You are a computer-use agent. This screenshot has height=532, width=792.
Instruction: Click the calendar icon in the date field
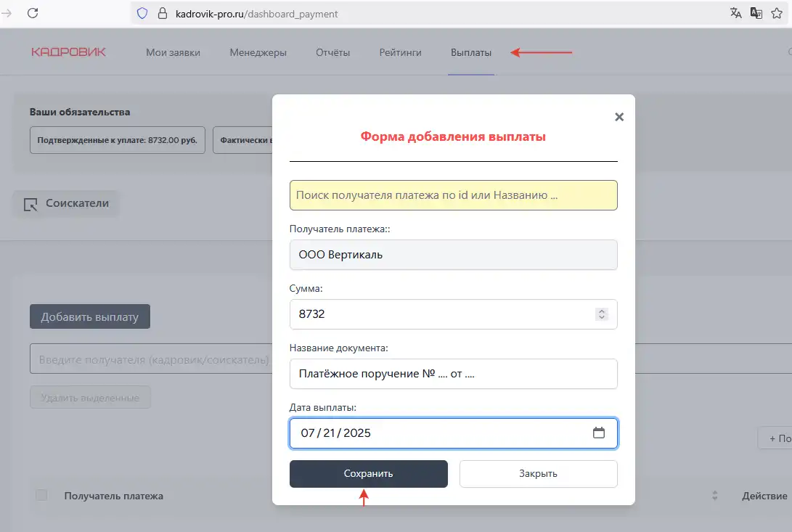599,433
